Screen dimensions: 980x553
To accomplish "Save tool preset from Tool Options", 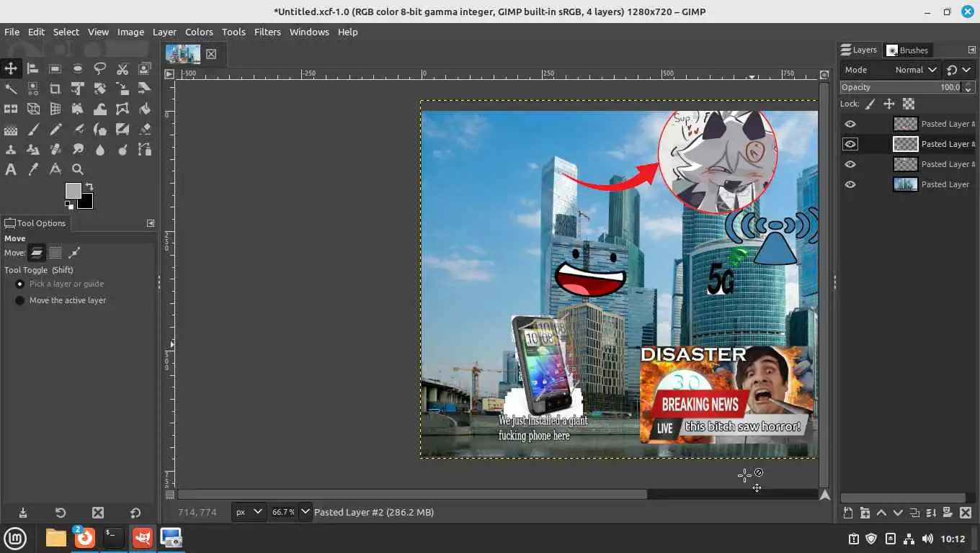I will pyautogui.click(x=23, y=513).
